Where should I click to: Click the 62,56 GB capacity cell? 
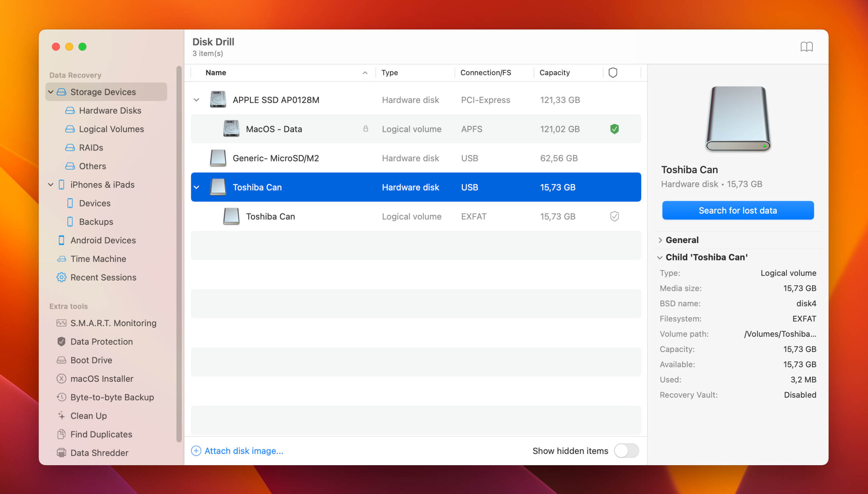[x=559, y=158]
